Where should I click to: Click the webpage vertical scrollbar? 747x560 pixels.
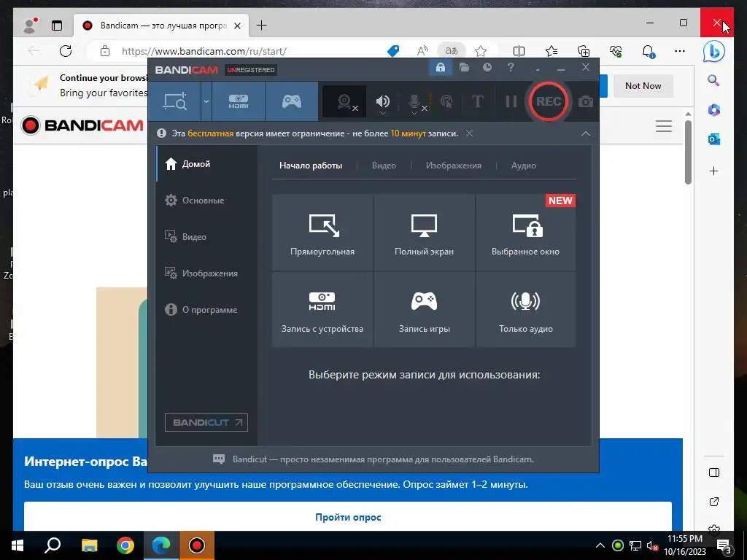point(687,152)
